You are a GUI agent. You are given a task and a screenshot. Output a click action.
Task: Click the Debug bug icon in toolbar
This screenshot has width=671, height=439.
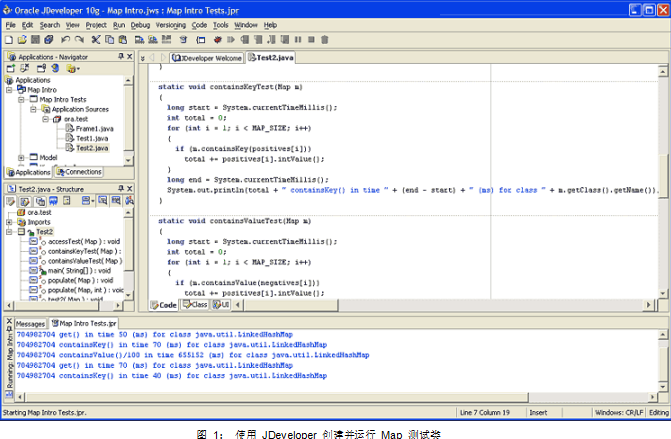point(216,39)
